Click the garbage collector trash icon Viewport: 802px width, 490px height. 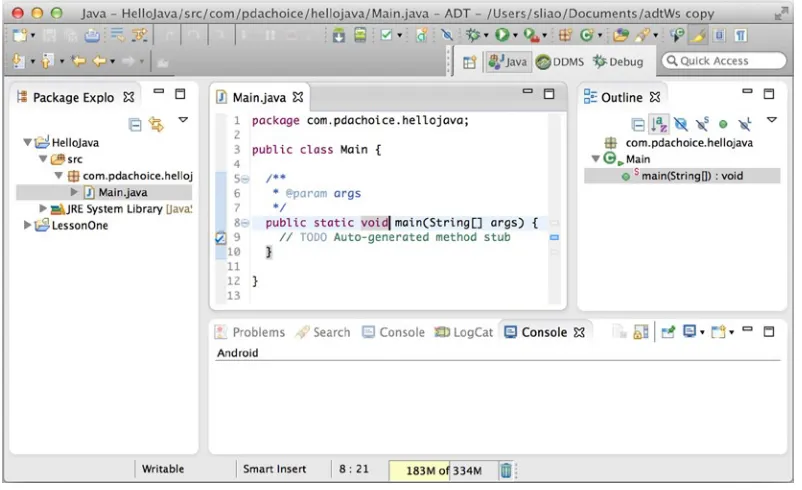click(x=505, y=470)
